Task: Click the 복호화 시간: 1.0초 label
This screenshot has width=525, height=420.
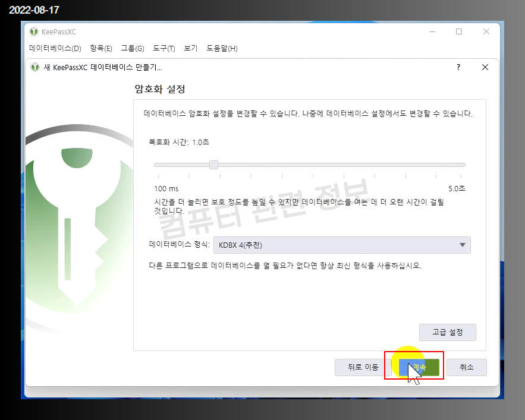Action: 179,142
